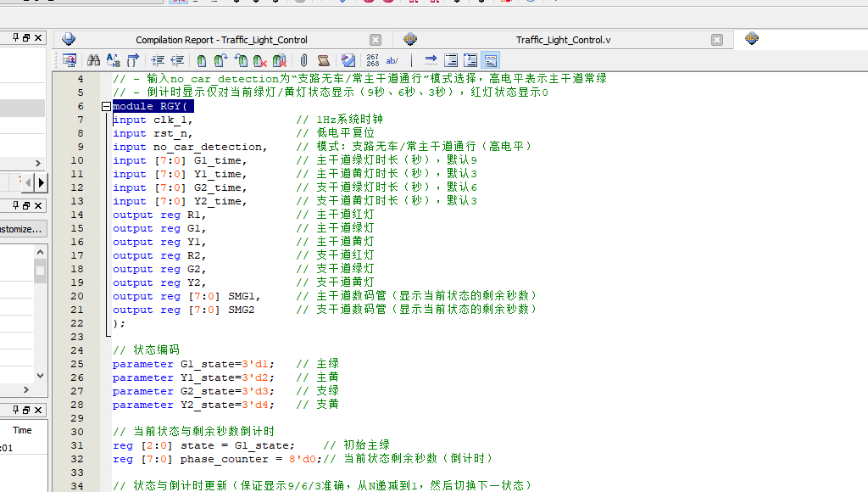This screenshot has width=868, height=492.
Task: Click 'output reg R1,' on line 14
Action: [159, 215]
